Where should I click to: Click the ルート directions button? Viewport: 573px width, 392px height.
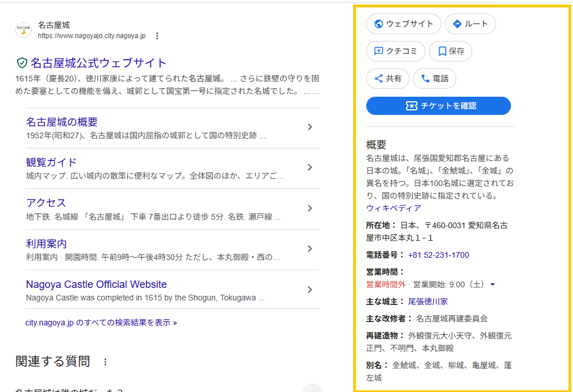point(470,24)
